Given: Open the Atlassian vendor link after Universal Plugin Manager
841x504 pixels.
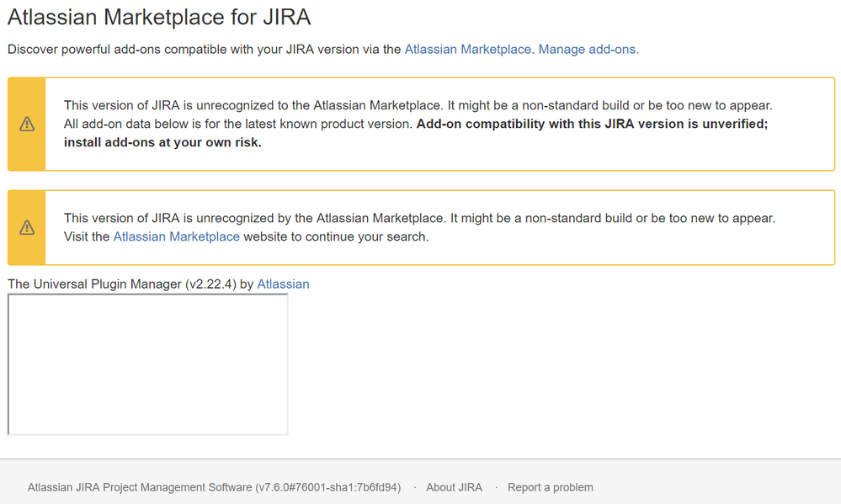Looking at the screenshot, I should click(x=283, y=284).
